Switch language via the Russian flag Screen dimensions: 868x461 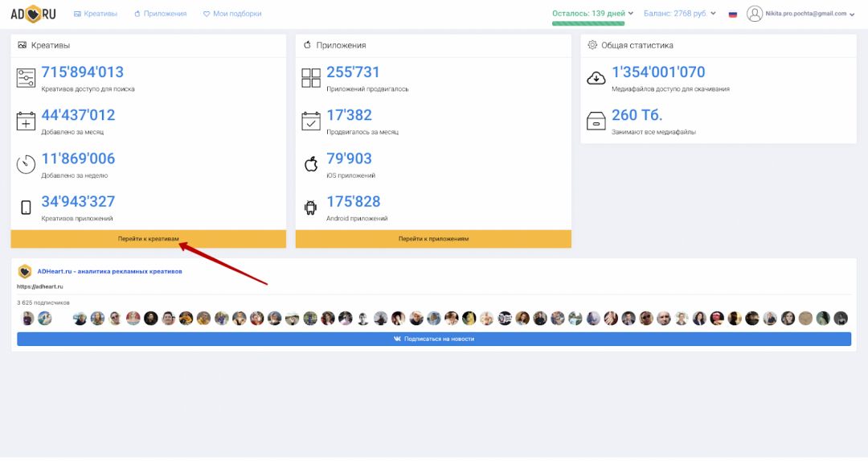732,14
